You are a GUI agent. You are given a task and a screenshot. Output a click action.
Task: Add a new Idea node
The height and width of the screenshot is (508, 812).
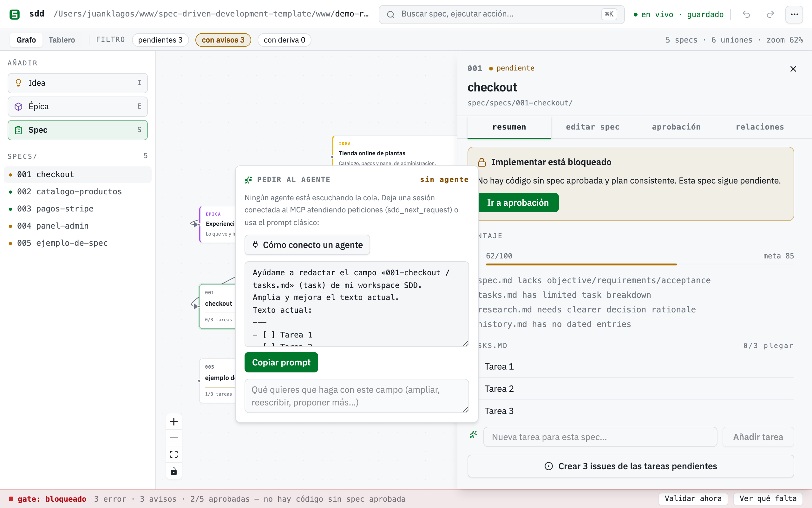tap(77, 83)
